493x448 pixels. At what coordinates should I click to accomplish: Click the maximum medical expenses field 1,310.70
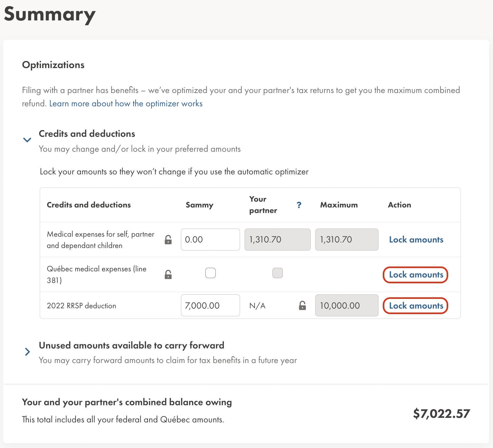pyautogui.click(x=347, y=240)
